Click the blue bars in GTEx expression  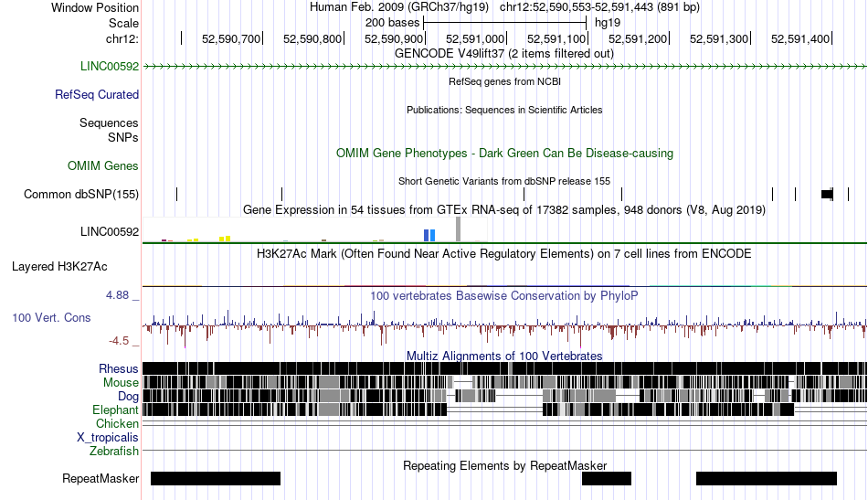pyautogui.click(x=429, y=235)
